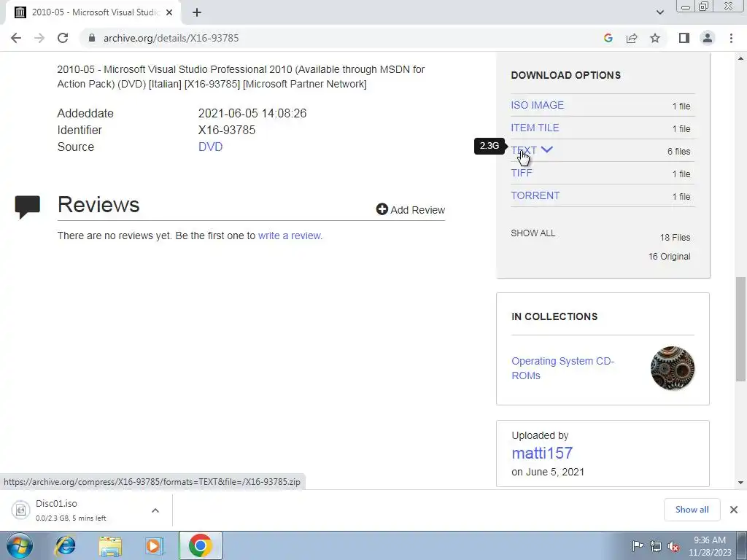
Task: Bookmark this page with the star icon
Action: pos(655,38)
